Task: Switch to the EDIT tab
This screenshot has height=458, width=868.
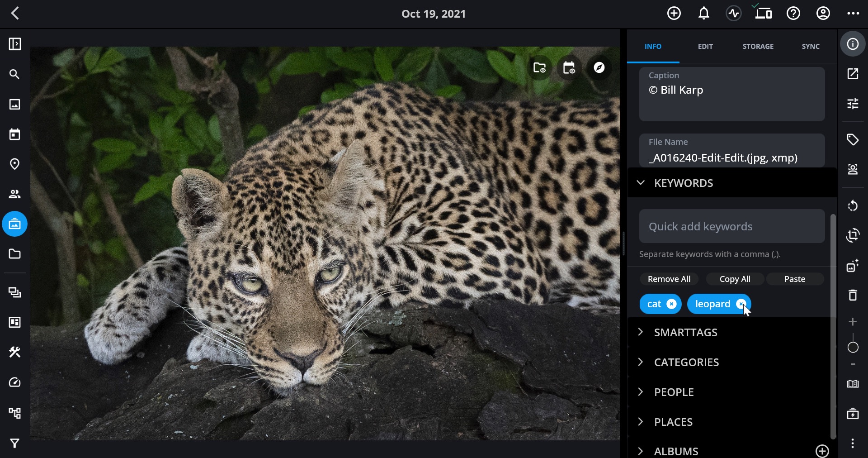Action: [x=705, y=46]
